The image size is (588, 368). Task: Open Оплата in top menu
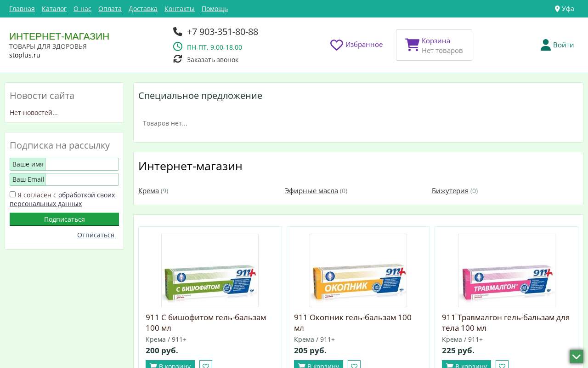pyautogui.click(x=110, y=9)
